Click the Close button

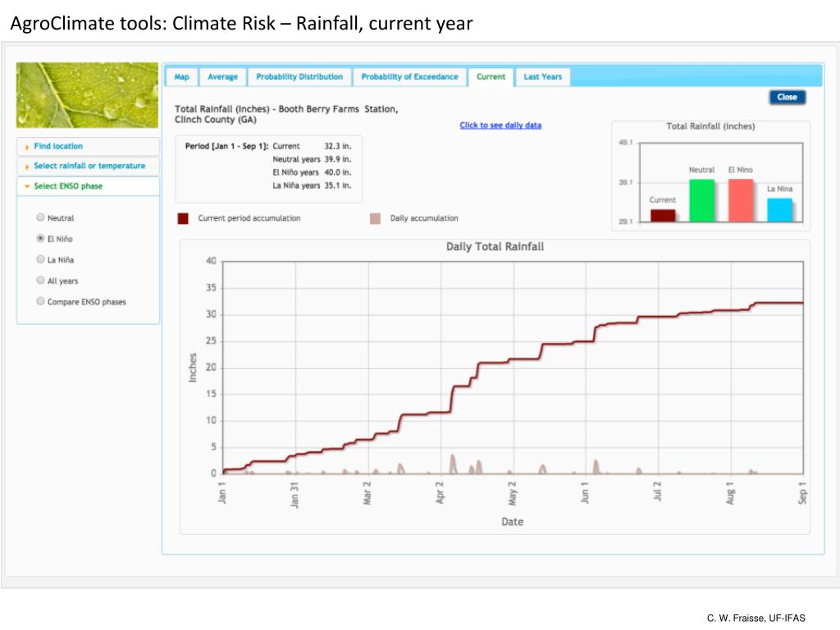[x=787, y=97]
